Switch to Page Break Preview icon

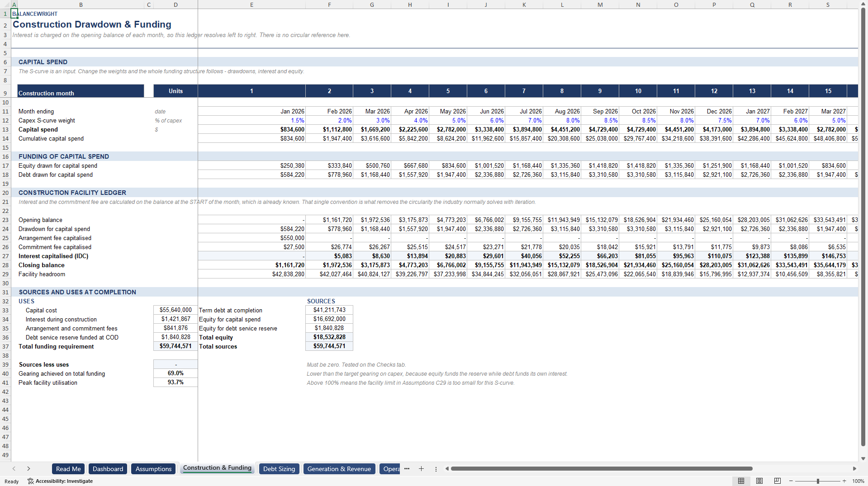(778, 481)
